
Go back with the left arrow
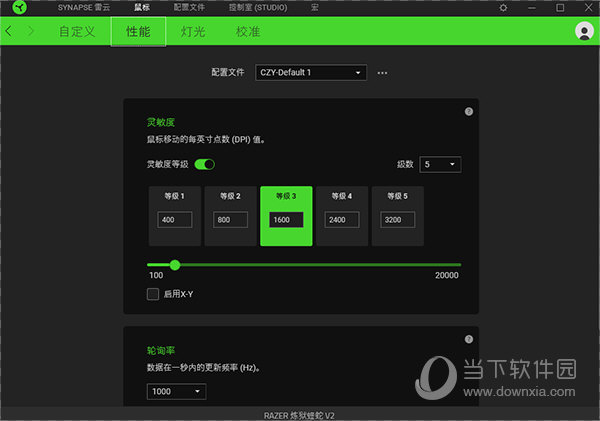click(9, 31)
